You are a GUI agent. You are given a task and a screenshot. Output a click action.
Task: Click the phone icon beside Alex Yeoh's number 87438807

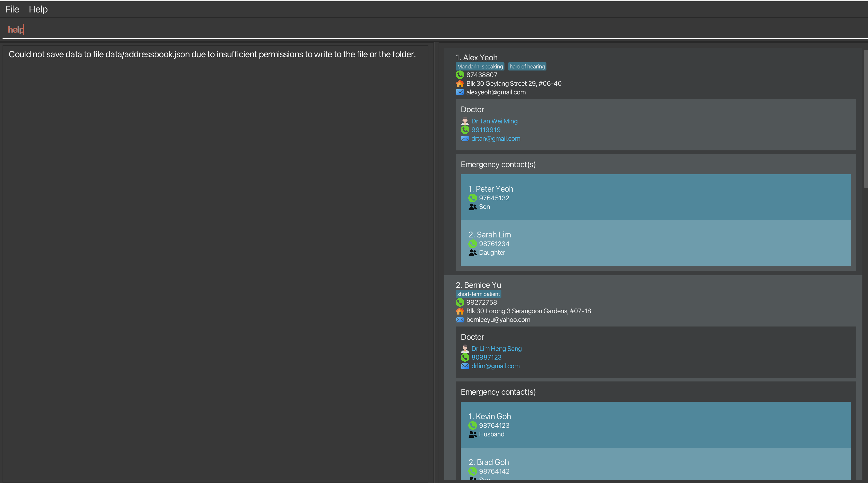(460, 75)
